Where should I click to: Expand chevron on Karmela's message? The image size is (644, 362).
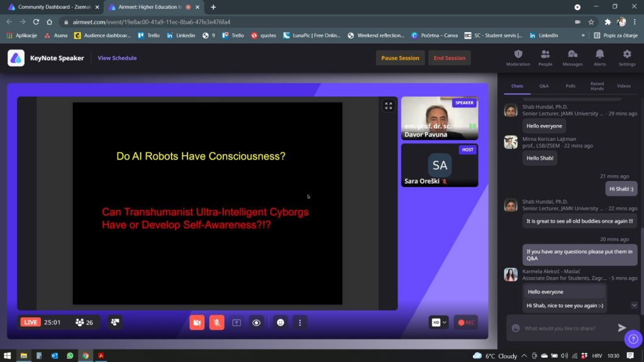pyautogui.click(x=634, y=305)
